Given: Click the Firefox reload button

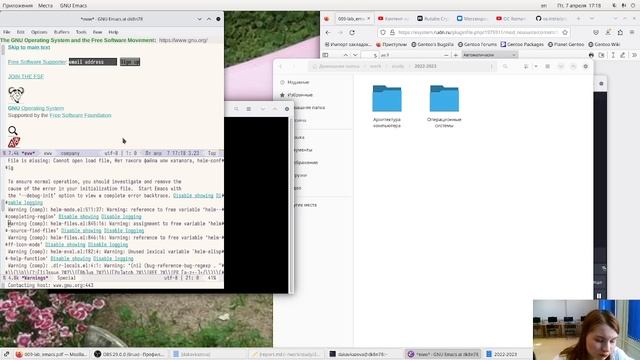Looking at the screenshot, I should coord(352,32).
